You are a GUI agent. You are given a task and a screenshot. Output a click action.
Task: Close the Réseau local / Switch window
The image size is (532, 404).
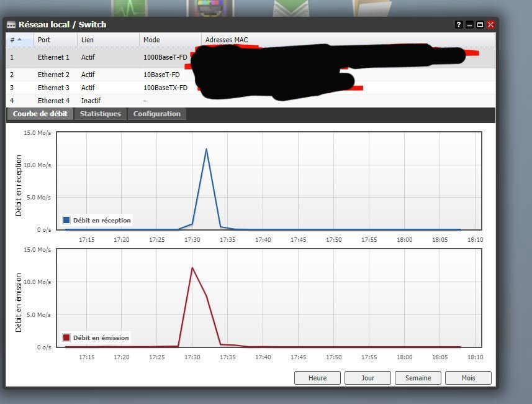coord(491,25)
